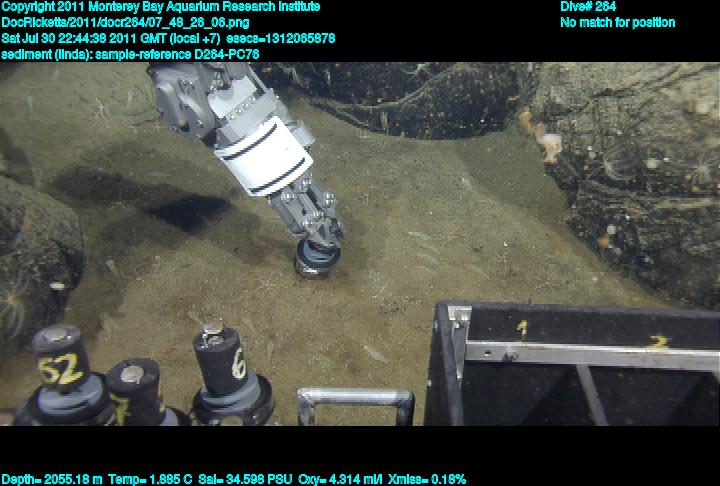Click the orange anemone on the right rock
Viewport: 720px width, 486px height.
coord(549,145)
